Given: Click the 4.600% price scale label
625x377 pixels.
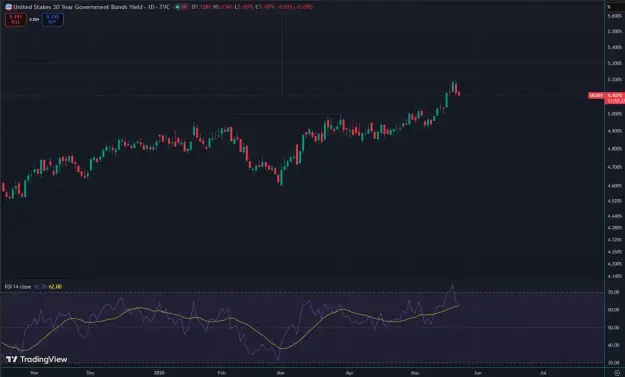Looking at the screenshot, I should coord(615,186).
